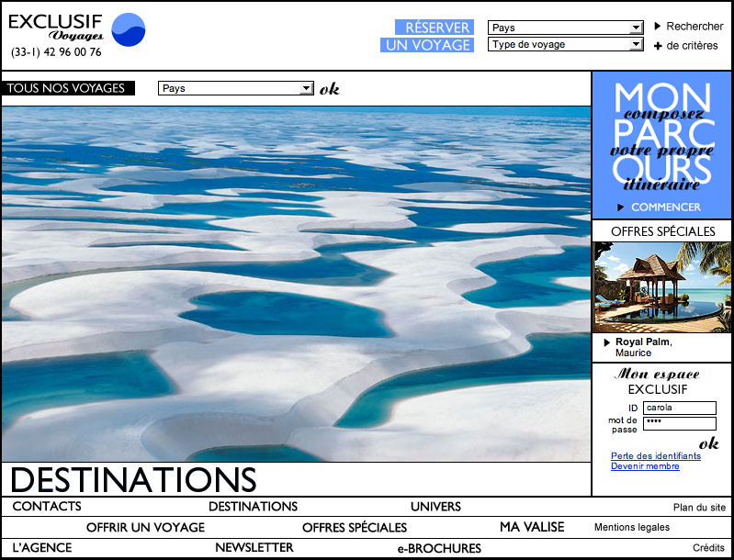Open CONTACTS in the footer menu
The height and width of the screenshot is (560, 734).
pyautogui.click(x=47, y=506)
